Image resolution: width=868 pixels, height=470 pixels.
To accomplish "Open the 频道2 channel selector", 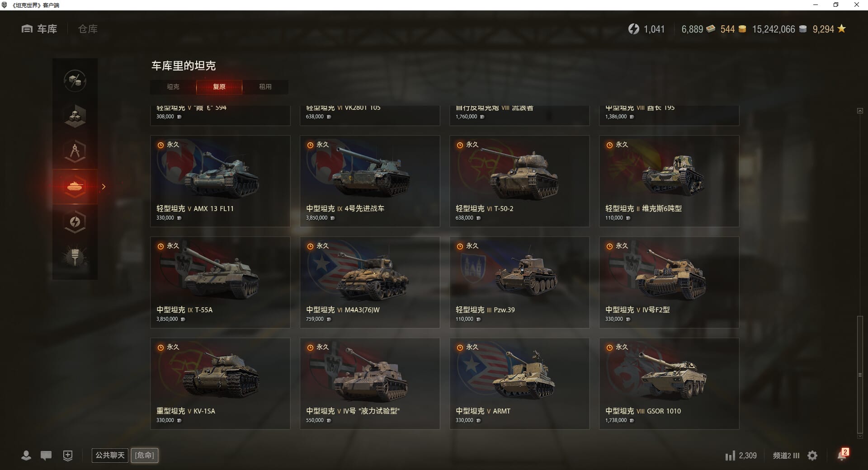I will (x=786, y=456).
